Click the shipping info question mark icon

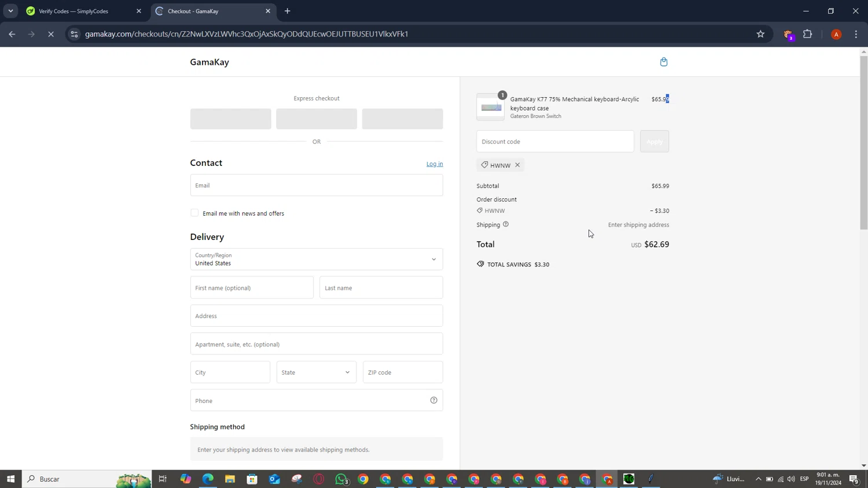click(x=506, y=224)
